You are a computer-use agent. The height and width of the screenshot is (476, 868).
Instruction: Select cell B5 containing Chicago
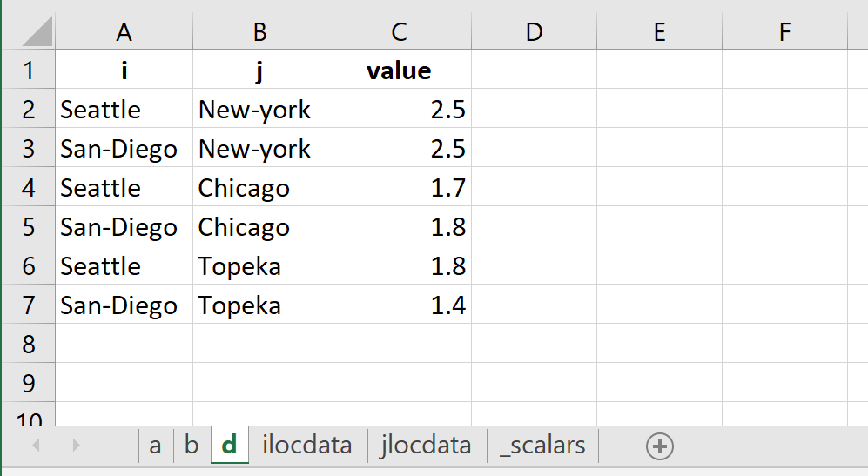[x=259, y=226]
